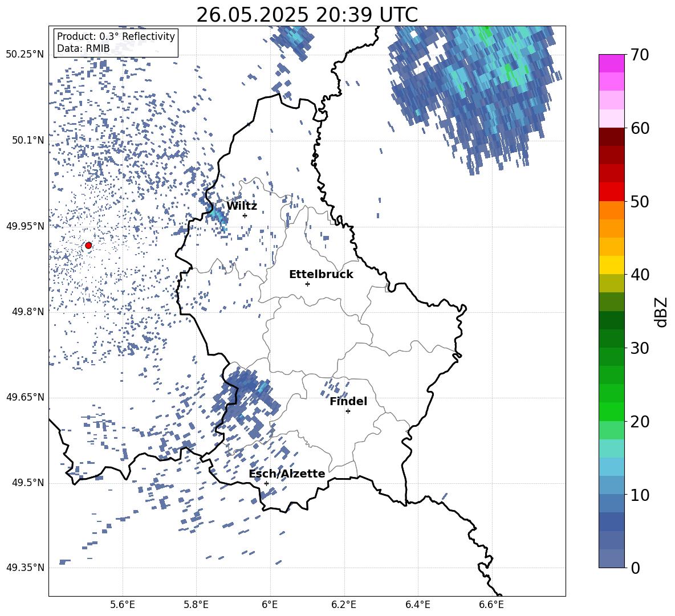Click the Ettelbruck station cross marker

[307, 284]
